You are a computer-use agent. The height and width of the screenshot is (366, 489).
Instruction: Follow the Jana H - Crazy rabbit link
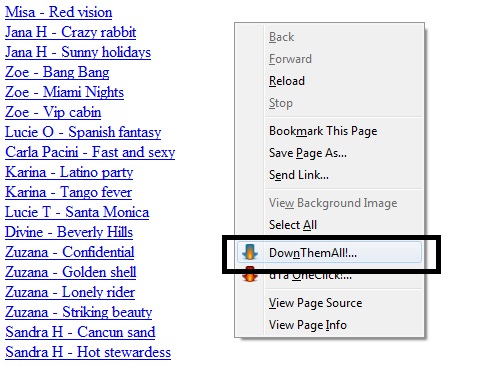pos(71,32)
